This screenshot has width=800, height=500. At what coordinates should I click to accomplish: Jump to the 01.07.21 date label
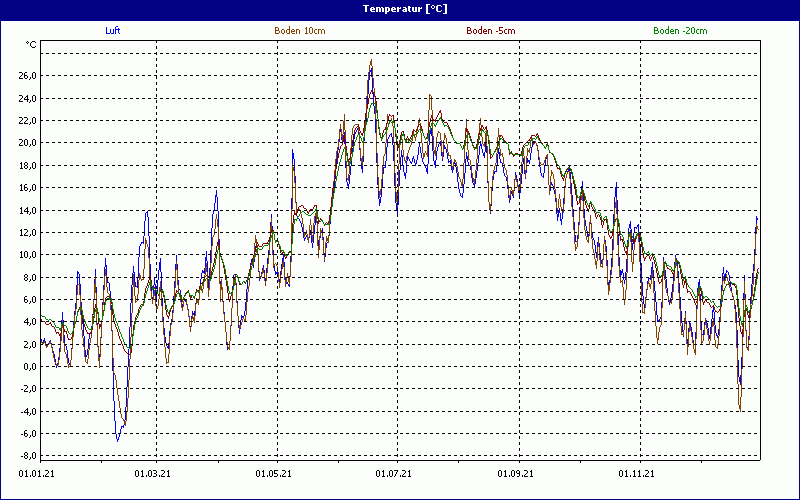point(395,473)
